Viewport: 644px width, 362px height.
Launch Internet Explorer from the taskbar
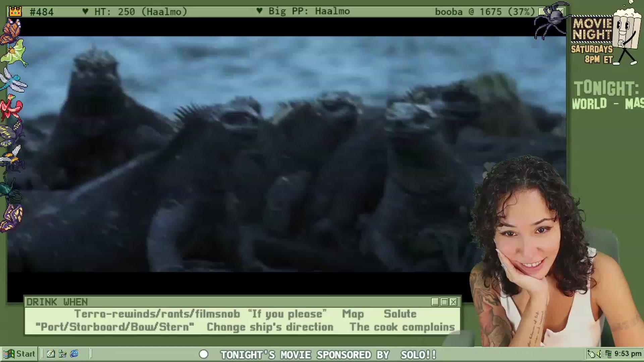tap(74, 354)
